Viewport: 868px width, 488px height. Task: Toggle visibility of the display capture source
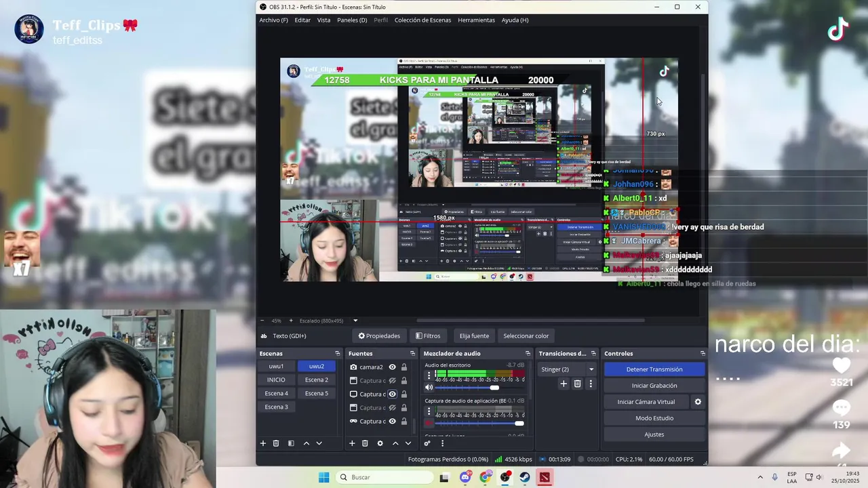[392, 394]
